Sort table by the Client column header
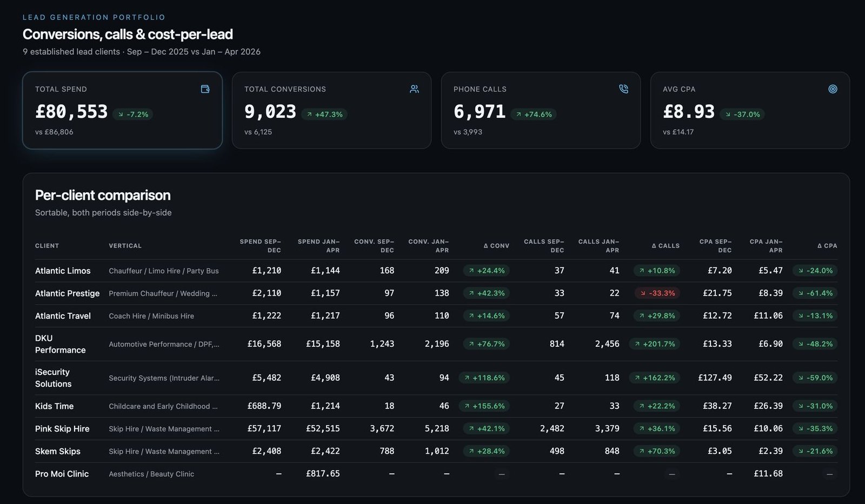 [47, 246]
